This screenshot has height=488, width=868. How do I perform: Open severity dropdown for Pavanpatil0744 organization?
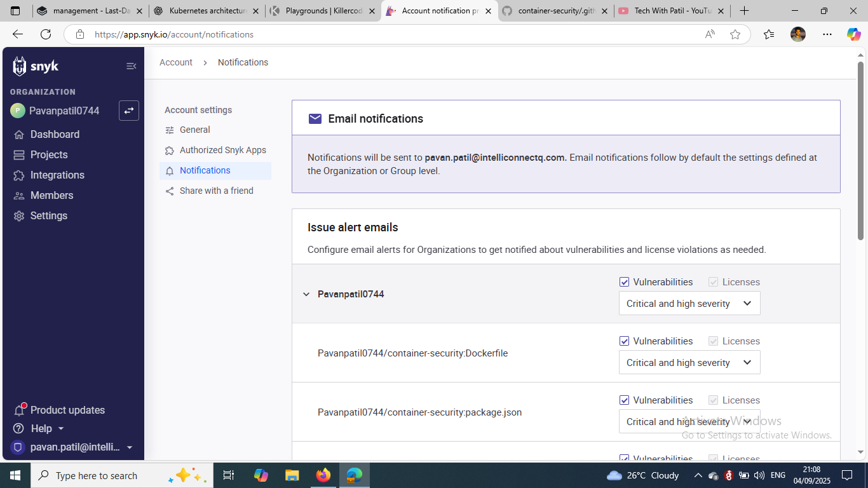coord(689,304)
